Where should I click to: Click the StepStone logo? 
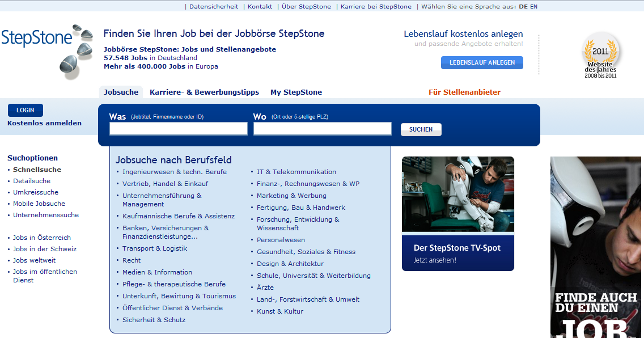coord(47,52)
